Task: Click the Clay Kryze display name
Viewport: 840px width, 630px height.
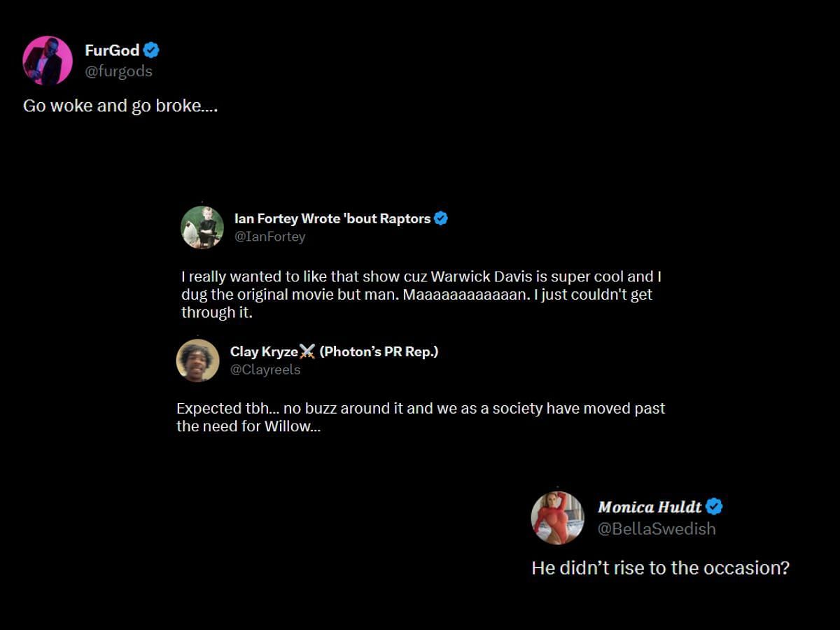Action: click(264, 351)
